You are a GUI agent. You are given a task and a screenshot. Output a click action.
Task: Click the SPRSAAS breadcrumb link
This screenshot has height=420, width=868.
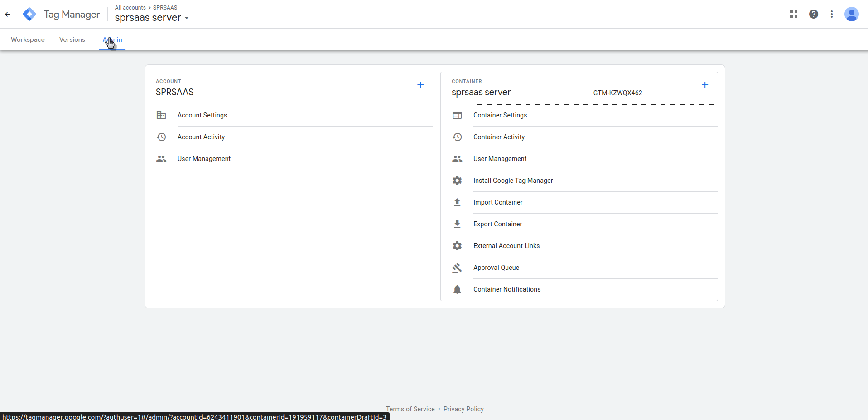pyautogui.click(x=165, y=8)
